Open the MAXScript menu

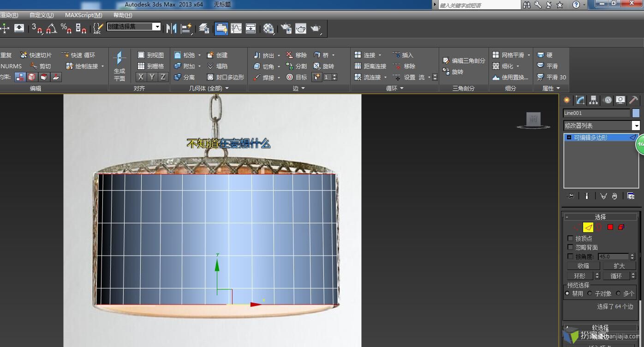pyautogui.click(x=83, y=15)
